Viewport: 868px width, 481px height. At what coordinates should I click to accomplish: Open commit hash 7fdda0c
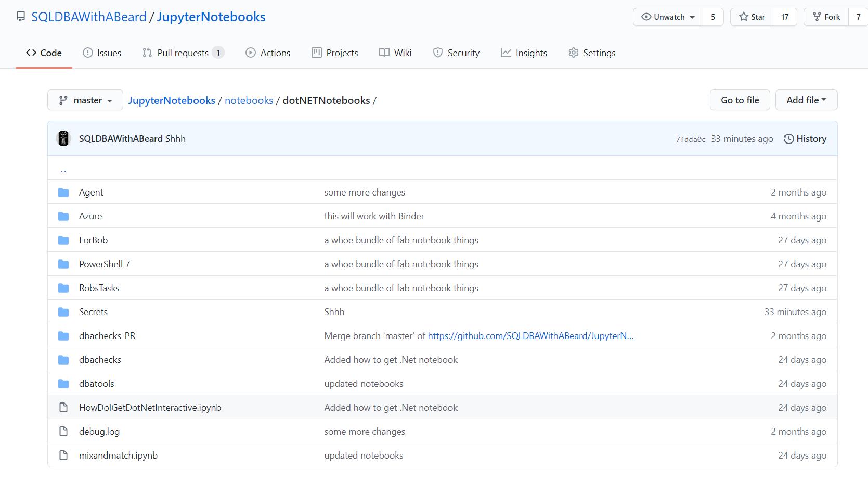[x=691, y=139]
